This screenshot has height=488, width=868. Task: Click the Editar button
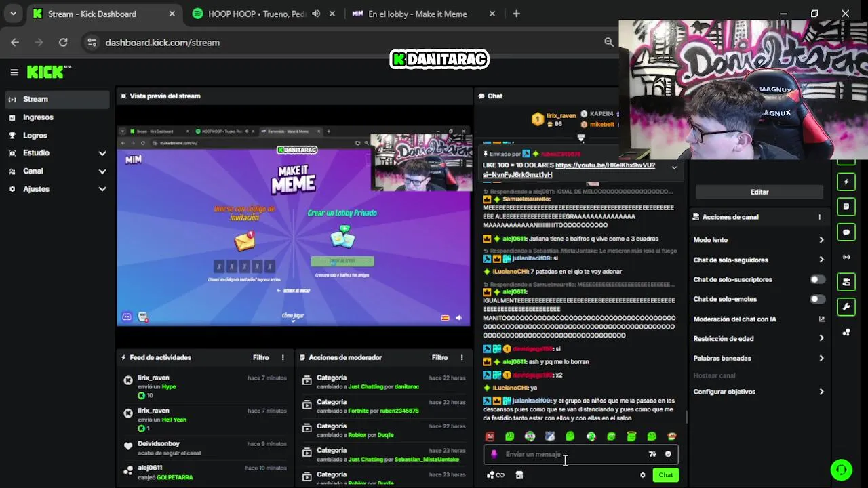[x=759, y=192]
